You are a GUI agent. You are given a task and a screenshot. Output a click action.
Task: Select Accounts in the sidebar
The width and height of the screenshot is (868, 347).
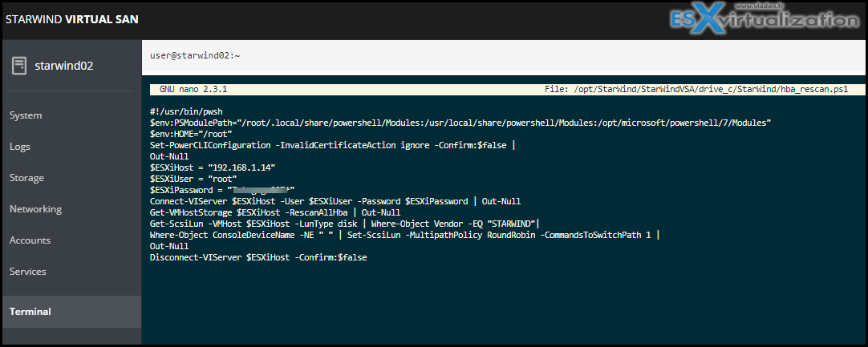point(30,240)
